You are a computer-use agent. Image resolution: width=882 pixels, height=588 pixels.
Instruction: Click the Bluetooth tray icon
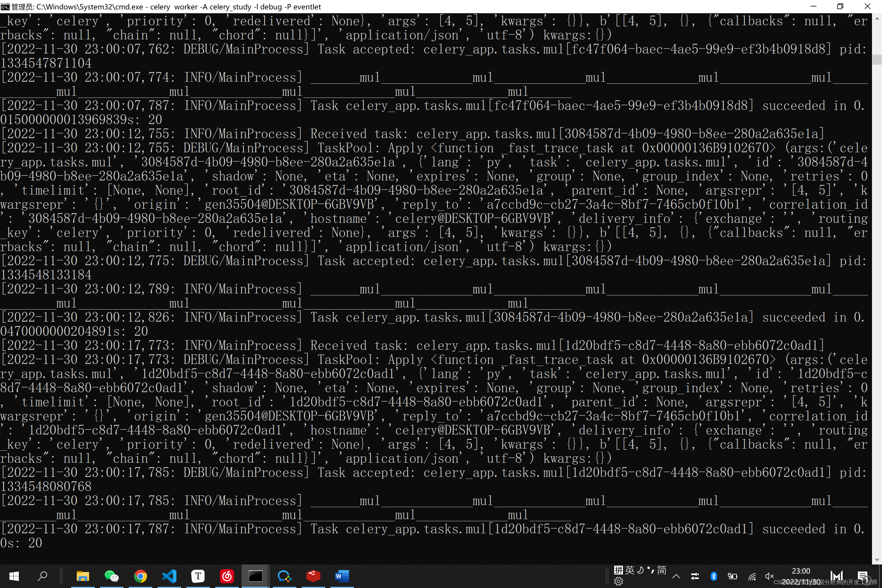[x=714, y=576]
